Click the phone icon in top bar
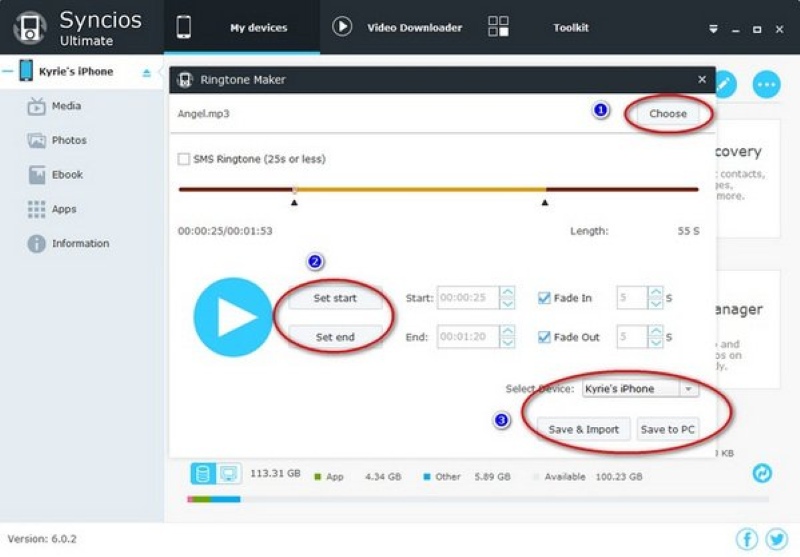Screen dimensions: 800x557 [184, 27]
